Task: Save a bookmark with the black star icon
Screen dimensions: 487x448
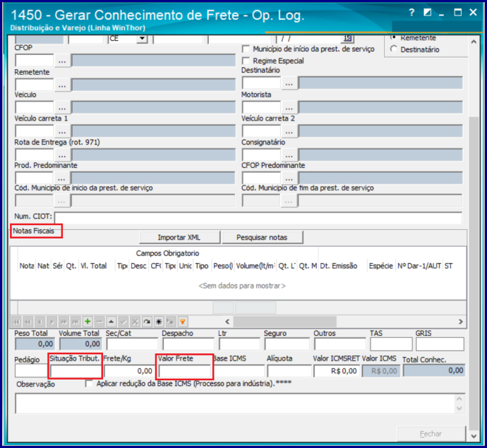Action: coord(159,322)
